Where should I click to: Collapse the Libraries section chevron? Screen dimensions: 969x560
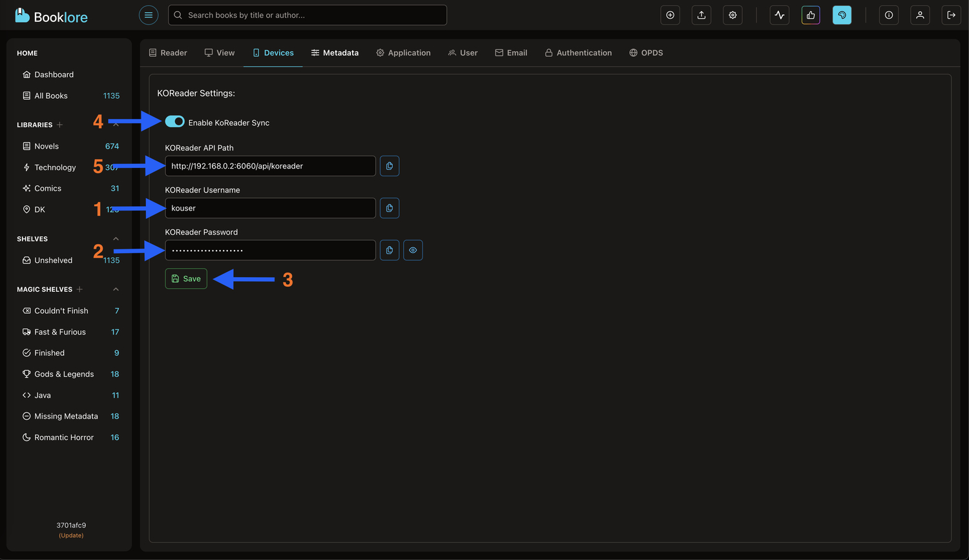coord(116,125)
